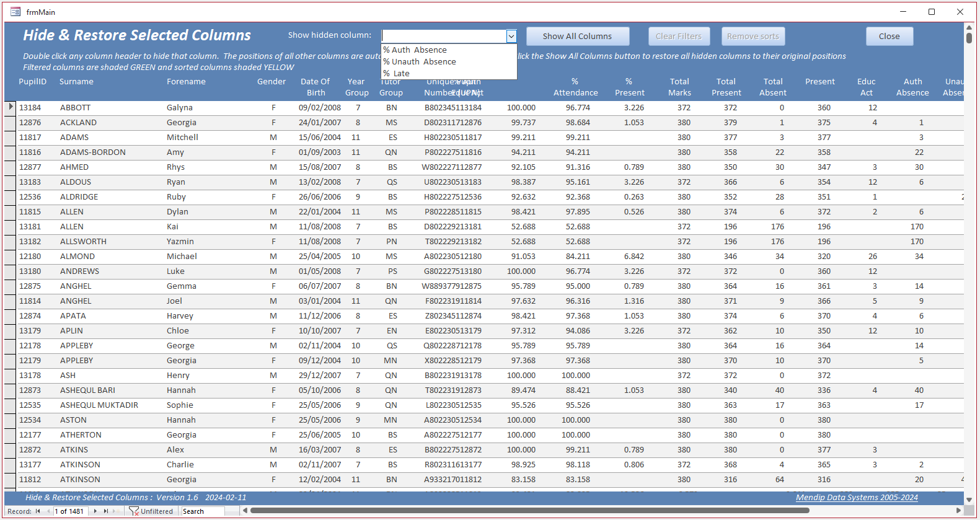Click vertical scrollbar up arrow
980x520 pixels.
pos(969,27)
